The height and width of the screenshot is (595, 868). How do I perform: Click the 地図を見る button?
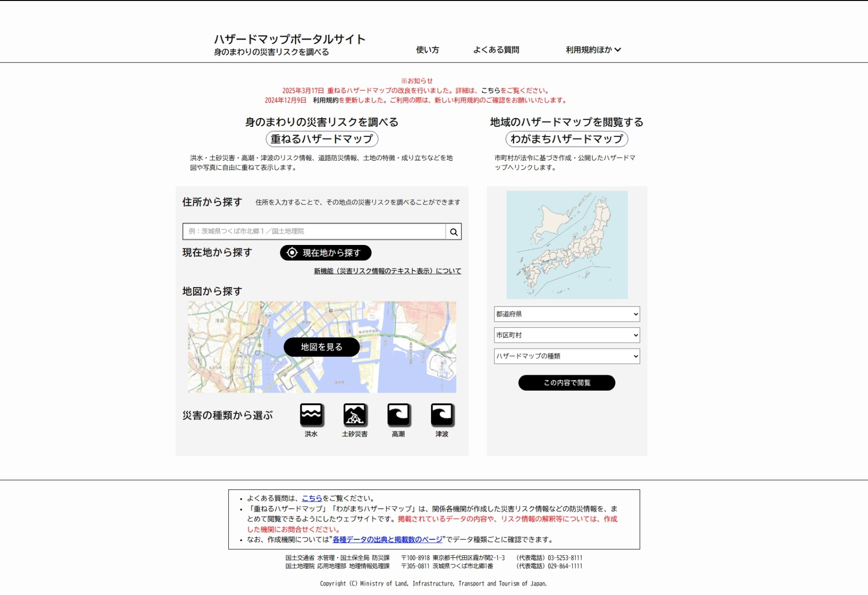point(321,347)
